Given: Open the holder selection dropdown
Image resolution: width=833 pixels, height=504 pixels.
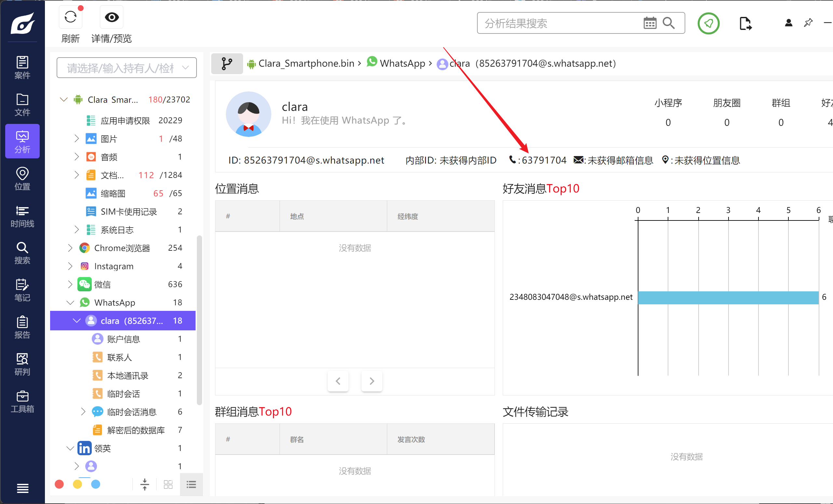Looking at the screenshot, I should click(127, 68).
